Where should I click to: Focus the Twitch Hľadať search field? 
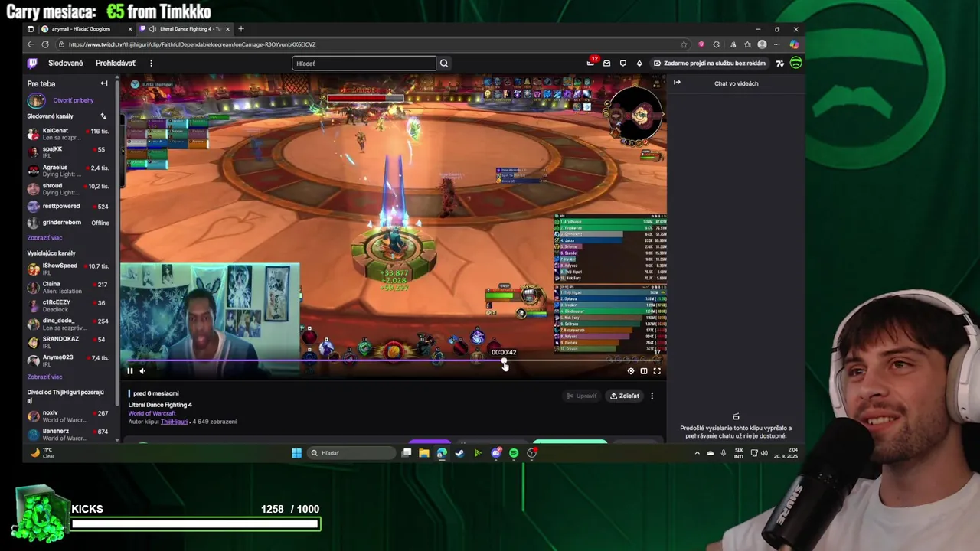364,64
